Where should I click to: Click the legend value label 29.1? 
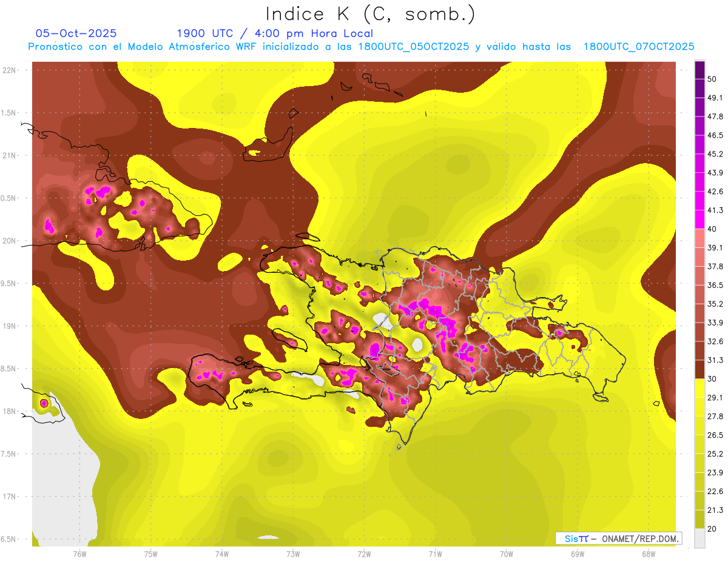[715, 397]
